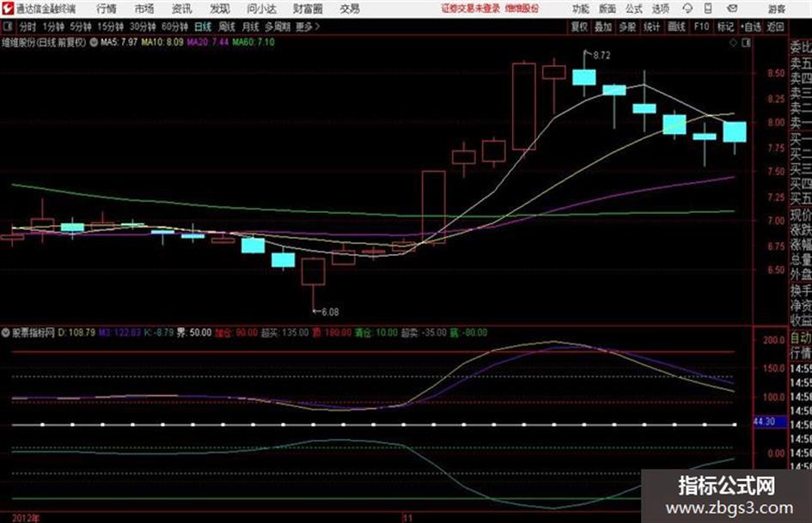Open the 市场 menu

144,9
